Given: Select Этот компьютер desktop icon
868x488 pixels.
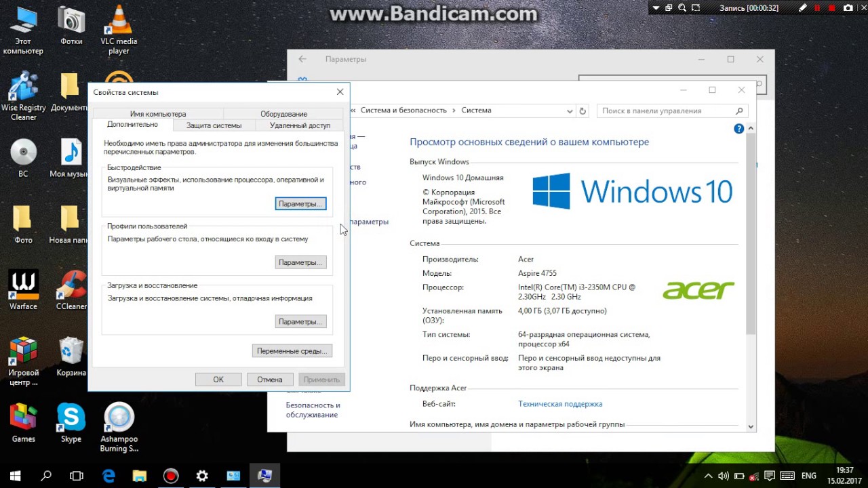Looking at the screenshot, I should [x=22, y=30].
